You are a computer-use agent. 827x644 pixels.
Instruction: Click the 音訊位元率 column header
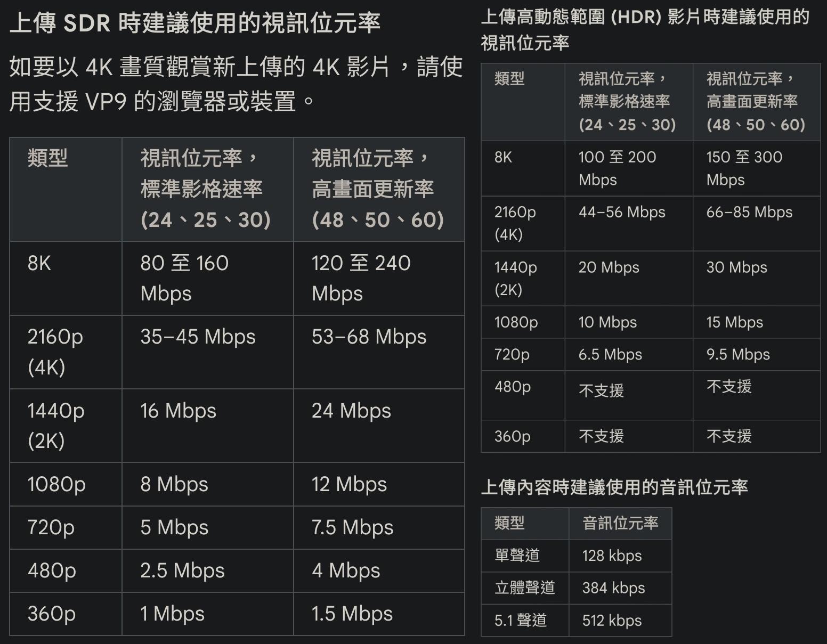click(620, 524)
